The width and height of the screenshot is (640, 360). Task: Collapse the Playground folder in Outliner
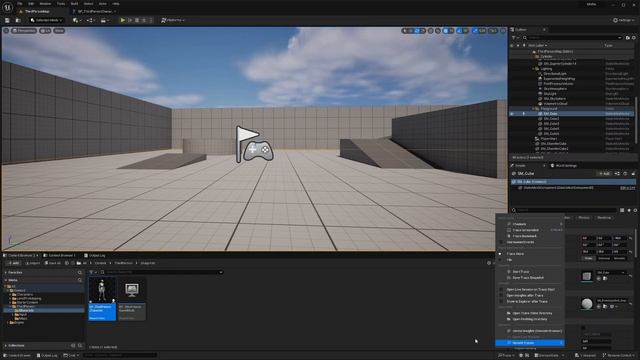[533, 109]
